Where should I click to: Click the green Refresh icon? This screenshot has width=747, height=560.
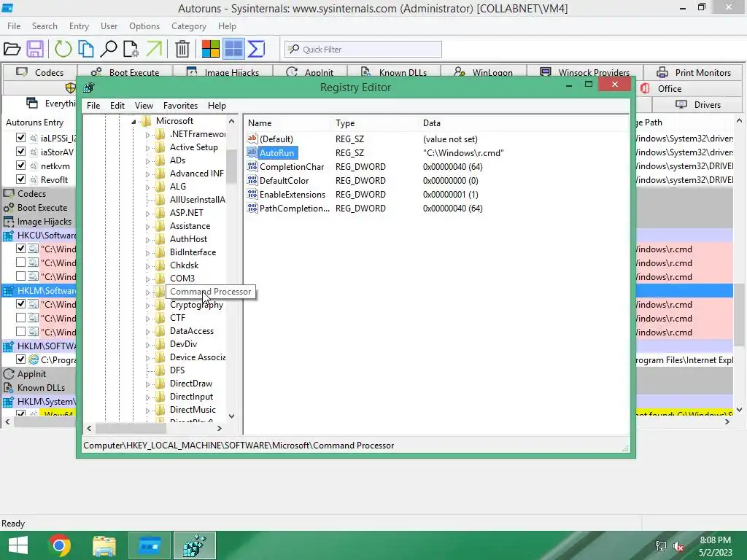coord(63,49)
